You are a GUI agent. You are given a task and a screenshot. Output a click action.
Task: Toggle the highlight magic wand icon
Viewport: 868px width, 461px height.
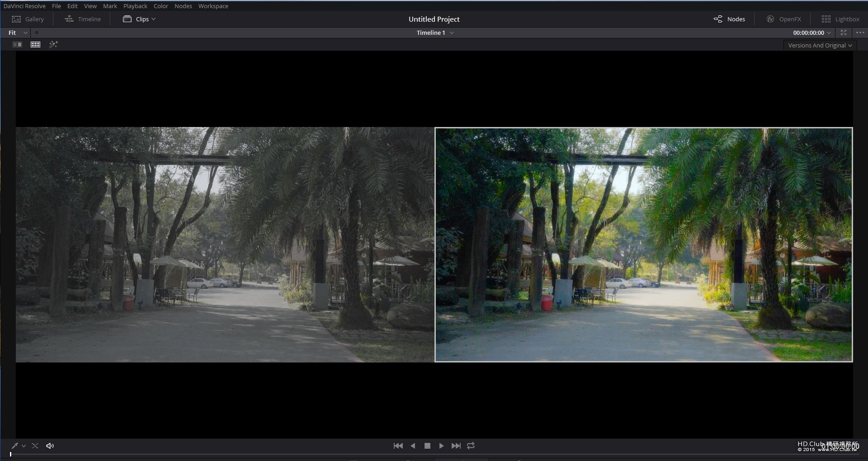(x=53, y=44)
